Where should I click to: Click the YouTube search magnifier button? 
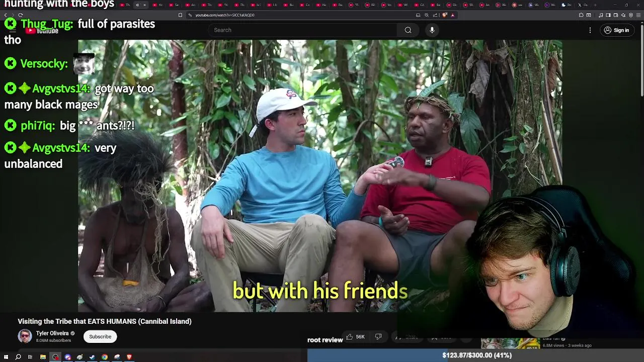click(x=408, y=30)
